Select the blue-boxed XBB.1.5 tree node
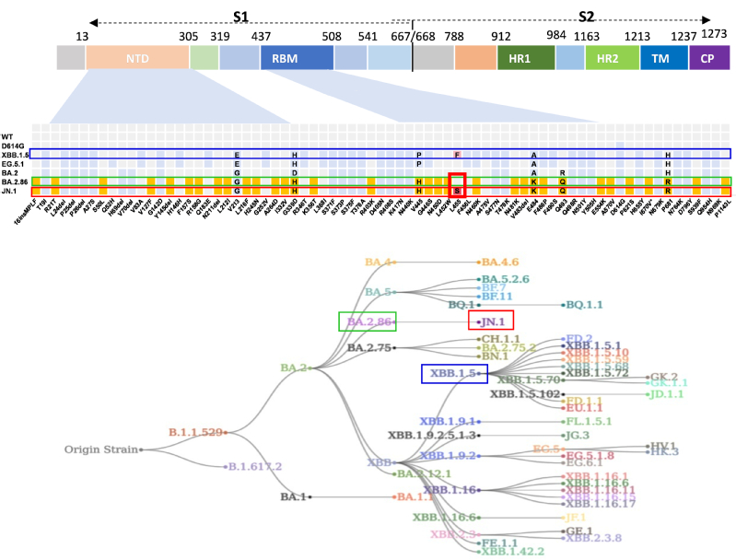The height and width of the screenshot is (560, 736). (453, 373)
